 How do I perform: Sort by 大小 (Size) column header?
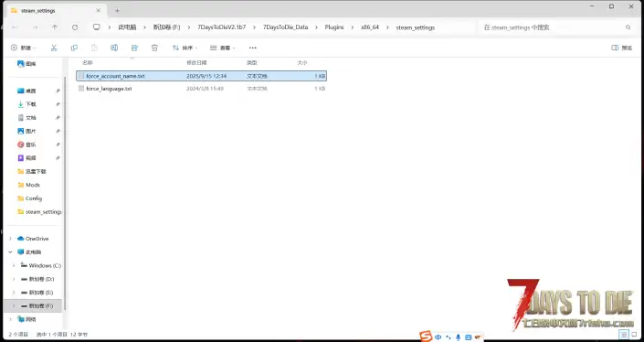pyautogui.click(x=302, y=62)
